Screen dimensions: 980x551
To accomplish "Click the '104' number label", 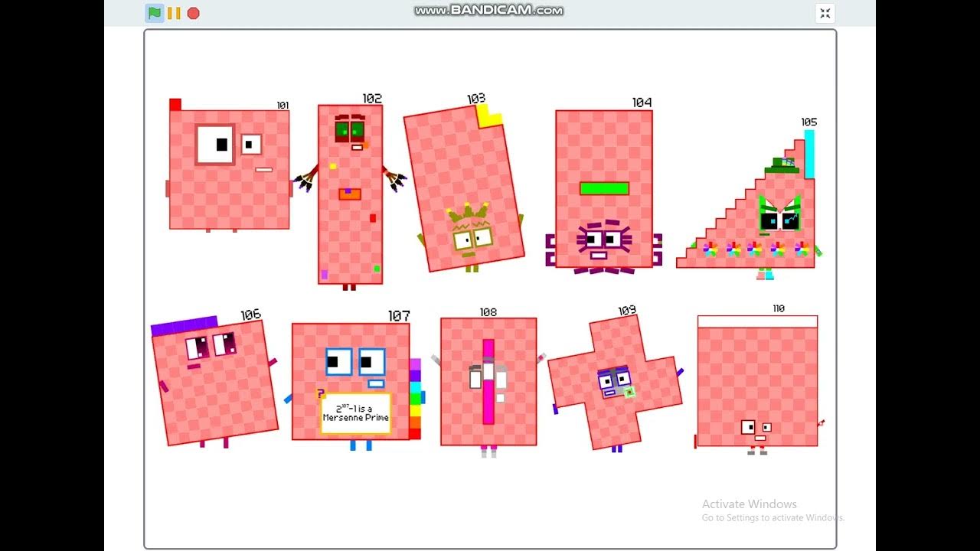I will pos(642,103).
